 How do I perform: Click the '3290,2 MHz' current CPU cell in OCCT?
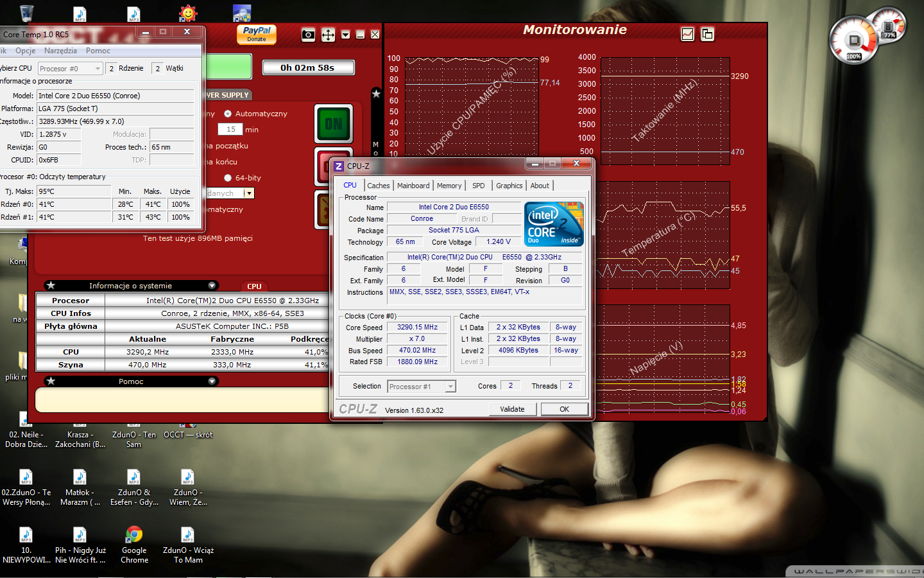pyautogui.click(x=148, y=352)
